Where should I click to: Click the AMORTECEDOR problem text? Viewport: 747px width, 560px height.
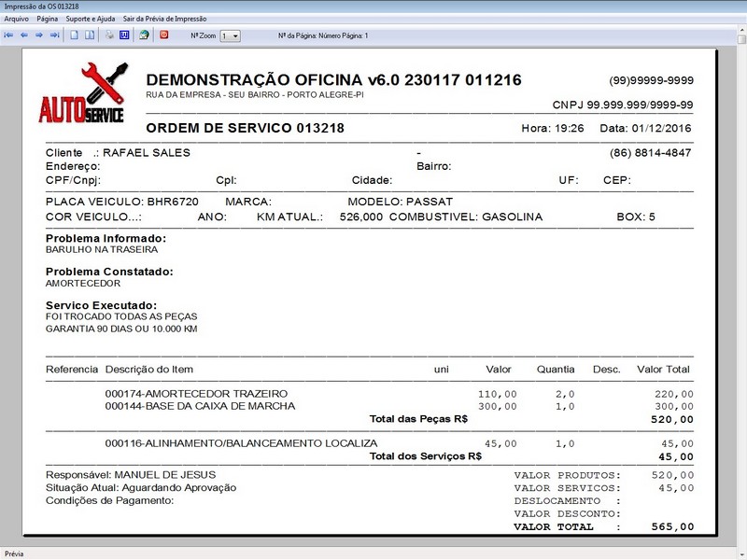83,284
